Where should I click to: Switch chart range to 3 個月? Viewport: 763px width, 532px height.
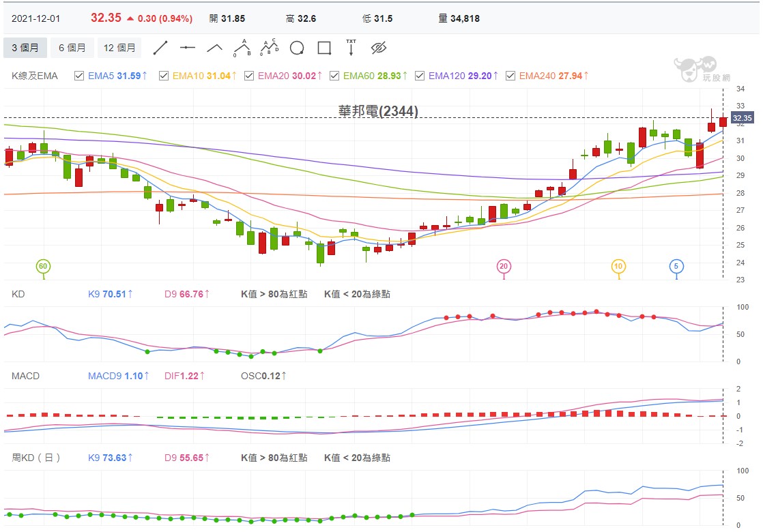[25, 48]
